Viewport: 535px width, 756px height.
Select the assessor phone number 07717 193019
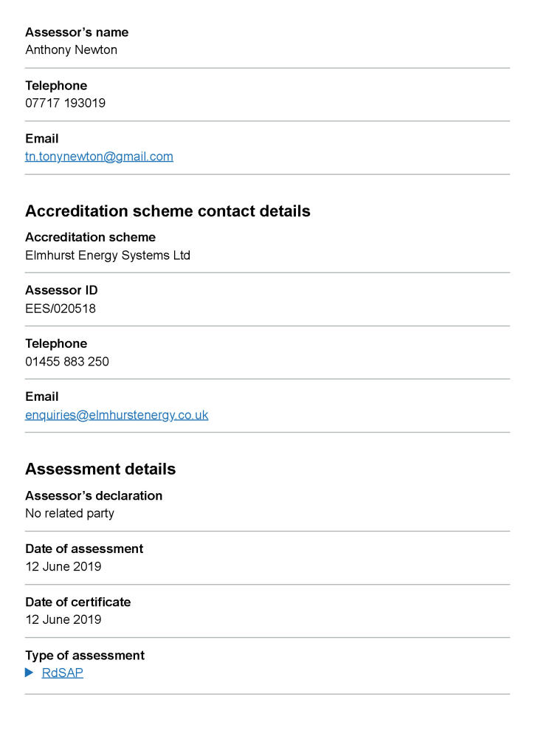click(65, 103)
